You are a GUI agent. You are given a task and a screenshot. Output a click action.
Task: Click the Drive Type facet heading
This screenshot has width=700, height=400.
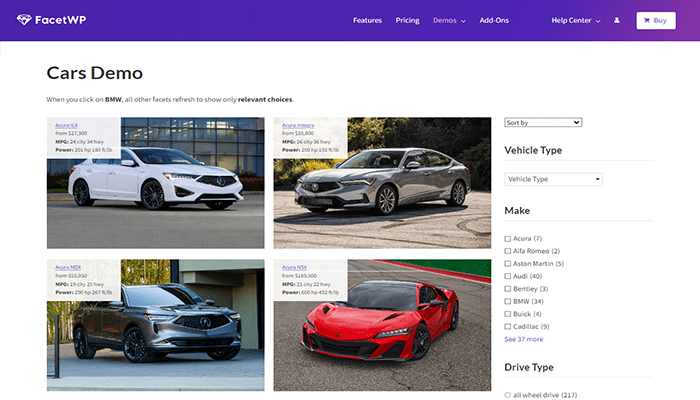click(529, 367)
